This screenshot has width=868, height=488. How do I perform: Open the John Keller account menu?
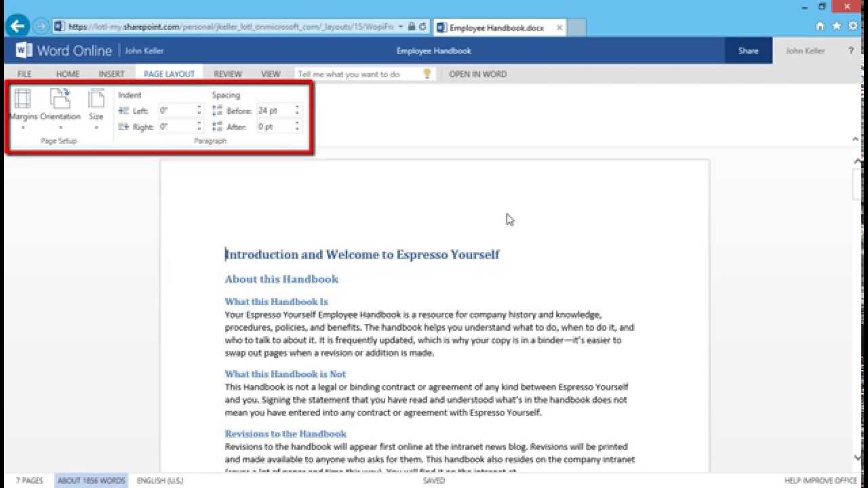(x=805, y=51)
